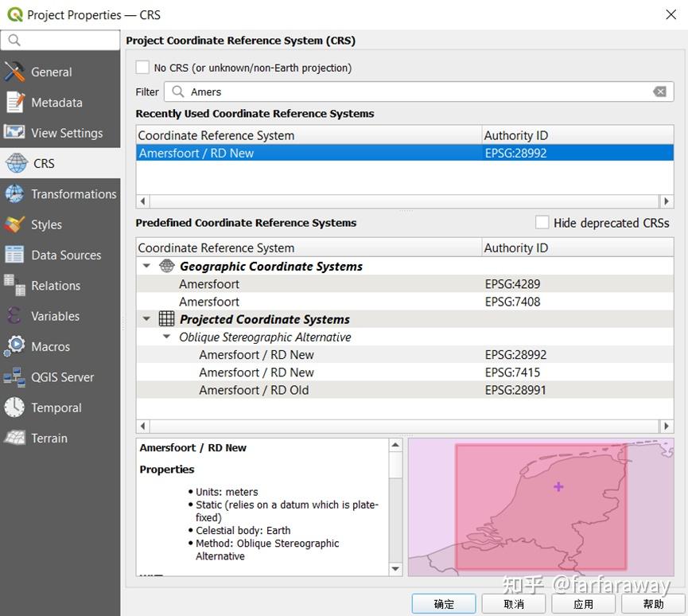The height and width of the screenshot is (616, 688).
Task: Open the Styles paintbrush icon
Action: tap(15, 224)
